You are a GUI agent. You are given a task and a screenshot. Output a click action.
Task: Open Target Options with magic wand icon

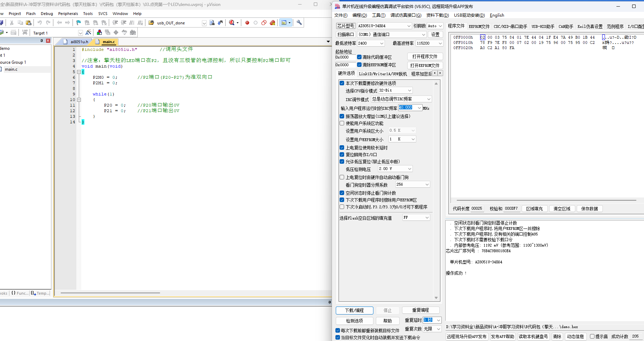[88, 32]
